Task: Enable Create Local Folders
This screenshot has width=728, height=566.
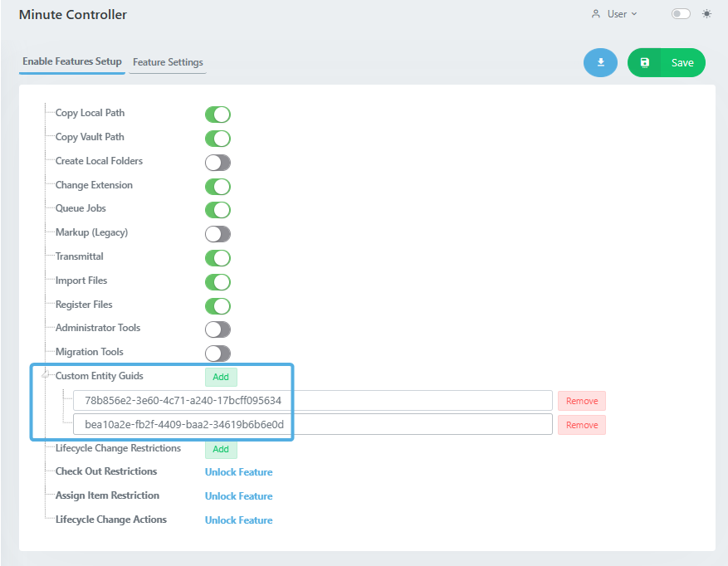Action: coord(217,162)
